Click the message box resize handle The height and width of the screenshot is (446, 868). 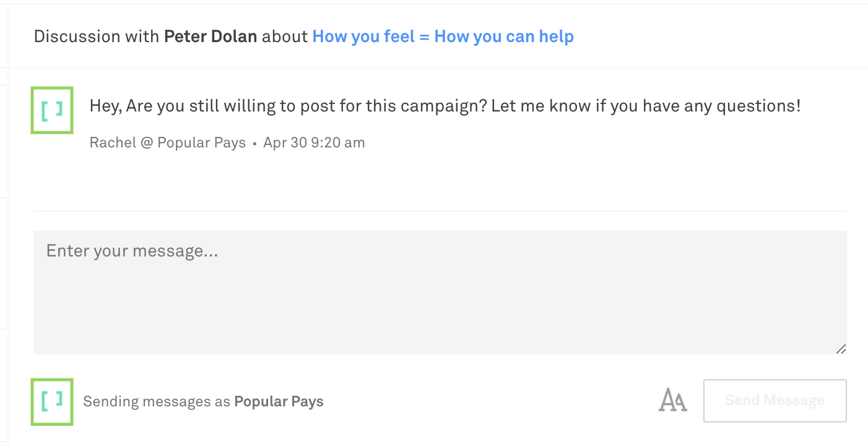coord(841,349)
